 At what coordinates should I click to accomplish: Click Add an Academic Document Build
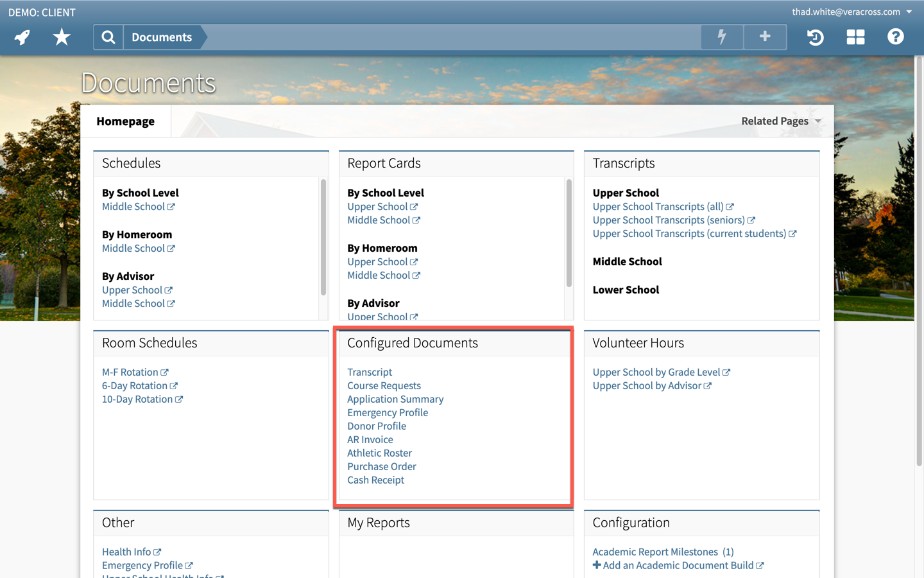(x=678, y=565)
